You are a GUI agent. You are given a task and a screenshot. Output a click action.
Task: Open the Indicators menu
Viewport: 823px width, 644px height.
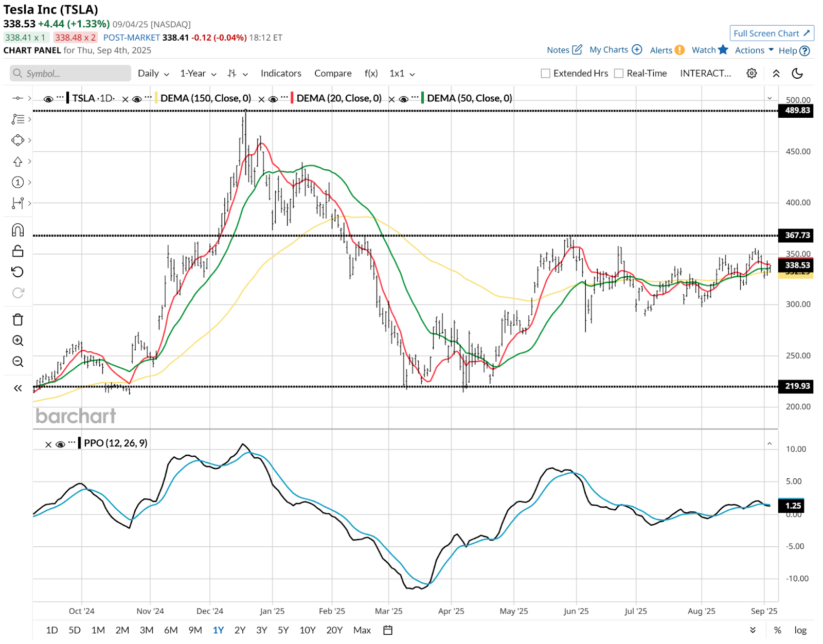coord(281,74)
